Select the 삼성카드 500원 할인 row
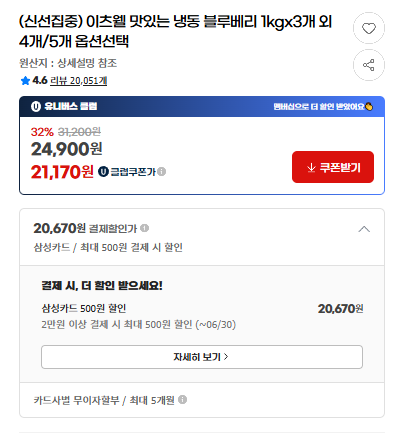This screenshot has width=394, height=435. 202,316
